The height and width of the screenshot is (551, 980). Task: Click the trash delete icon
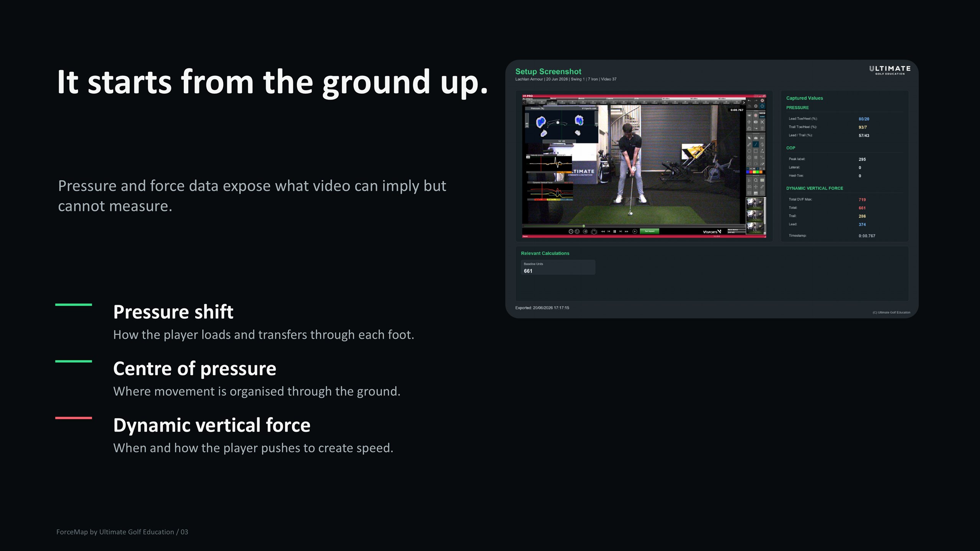(x=762, y=129)
